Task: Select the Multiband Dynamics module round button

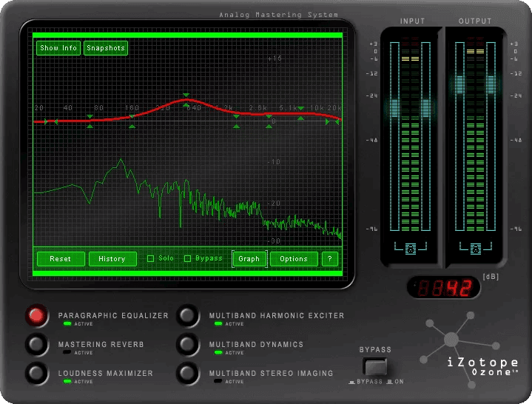Action: [x=187, y=344]
